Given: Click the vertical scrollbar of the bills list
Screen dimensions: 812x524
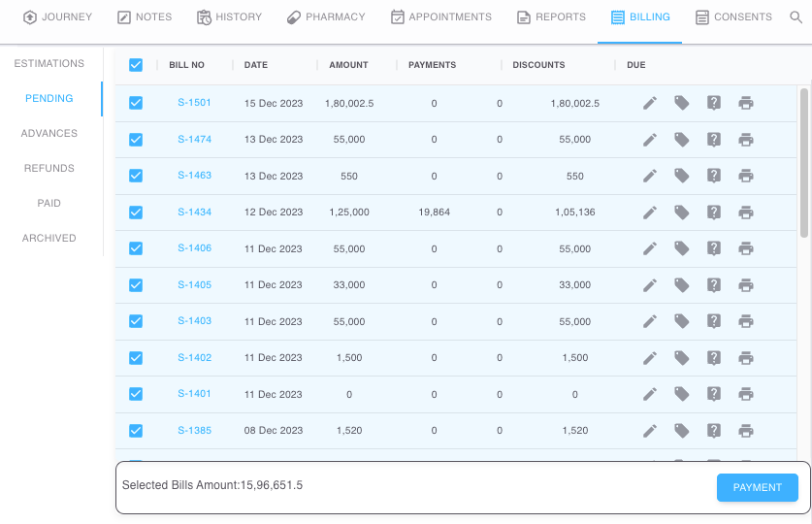Looking at the screenshot, I should 803,161.
